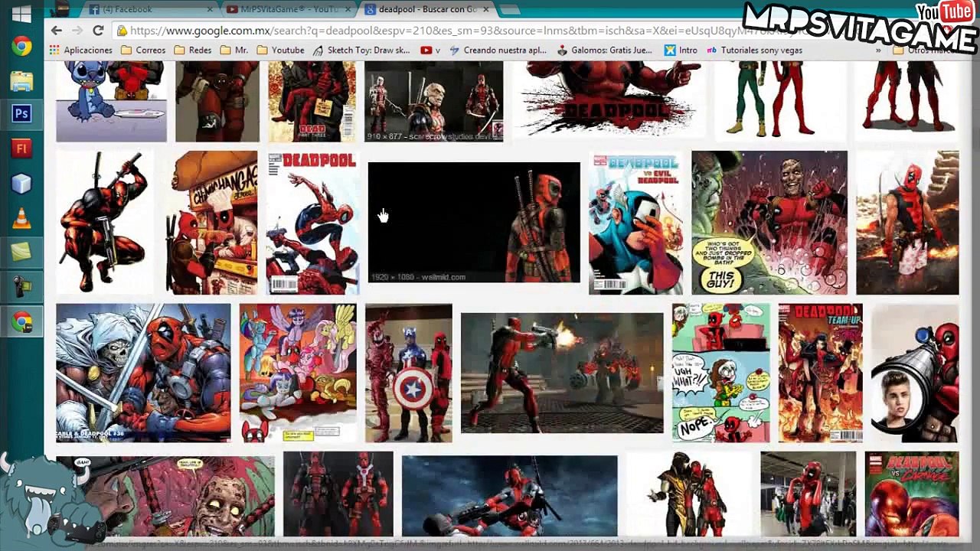This screenshot has width=980, height=551.
Task: Click the address bar URL field
Action: [x=459, y=30]
